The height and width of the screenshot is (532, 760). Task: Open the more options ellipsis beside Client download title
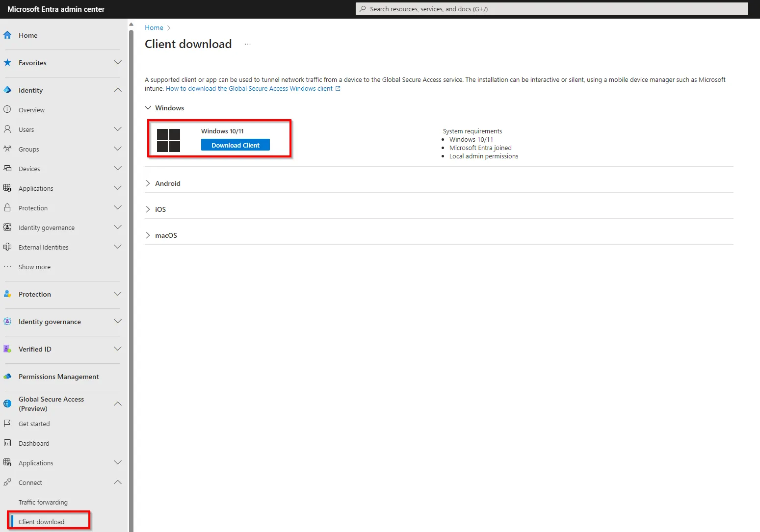pos(248,44)
